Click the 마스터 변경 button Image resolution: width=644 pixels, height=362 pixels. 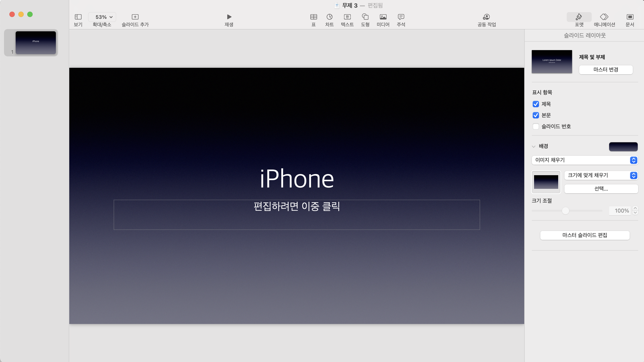click(606, 70)
